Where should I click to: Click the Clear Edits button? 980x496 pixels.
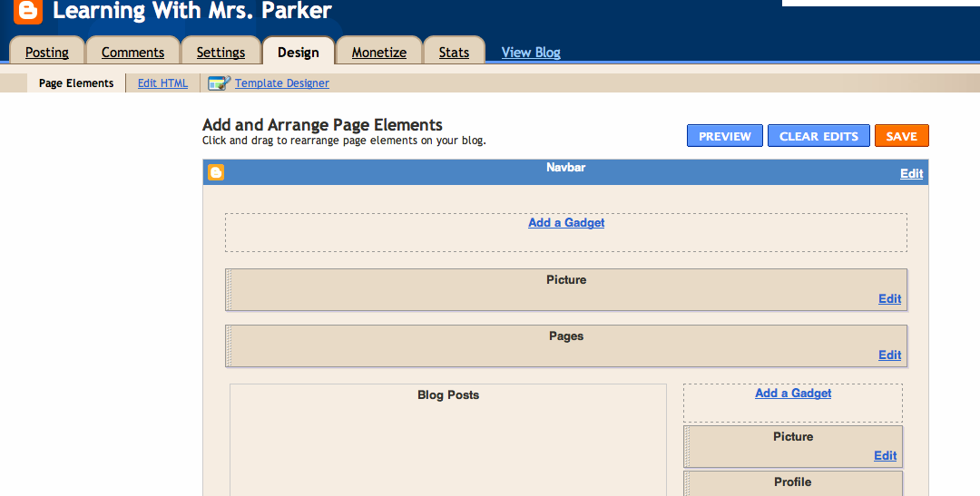[x=818, y=135]
